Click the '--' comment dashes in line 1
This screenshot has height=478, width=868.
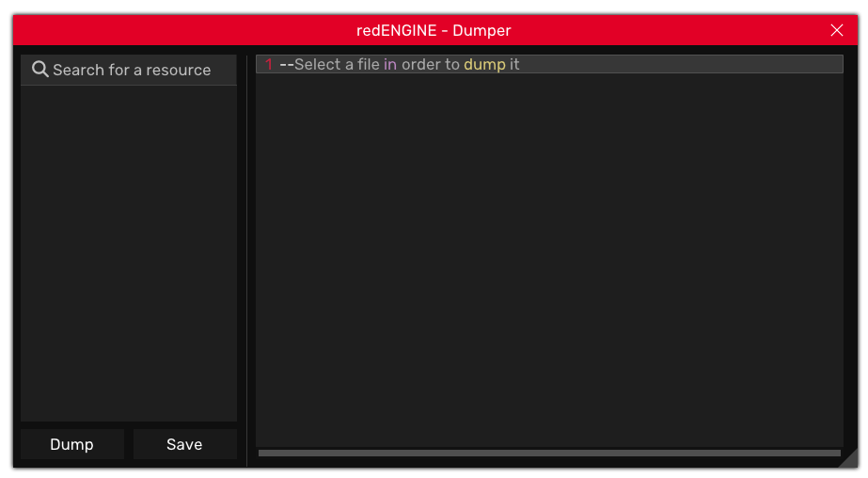pos(286,65)
